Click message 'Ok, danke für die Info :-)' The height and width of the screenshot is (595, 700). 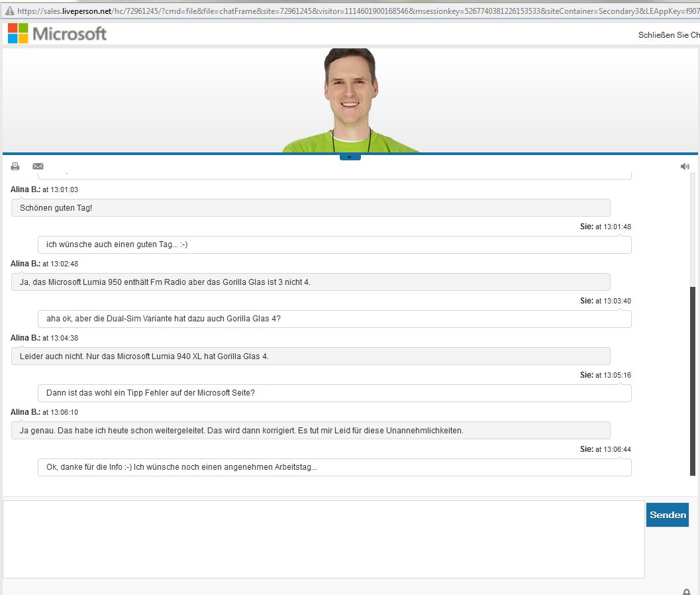tap(334, 467)
